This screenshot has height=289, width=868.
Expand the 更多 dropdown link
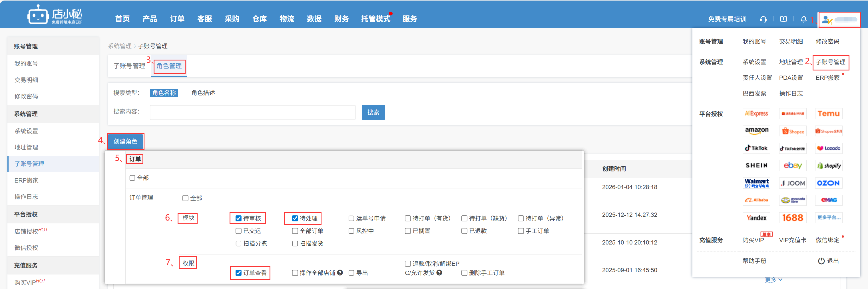pyautogui.click(x=773, y=280)
